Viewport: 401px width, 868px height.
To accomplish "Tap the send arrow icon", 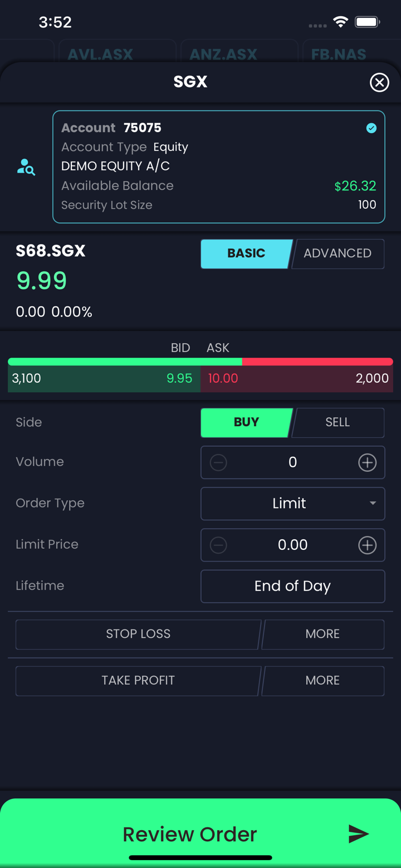I will click(x=358, y=833).
